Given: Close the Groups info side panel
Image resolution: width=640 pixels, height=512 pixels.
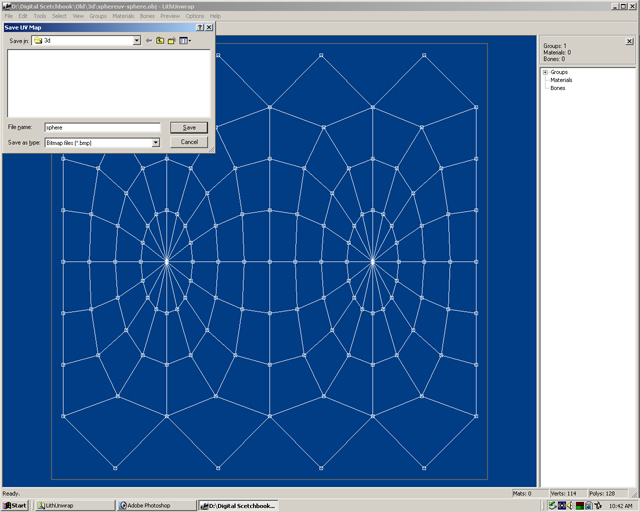Looking at the screenshot, I should tap(629, 41).
